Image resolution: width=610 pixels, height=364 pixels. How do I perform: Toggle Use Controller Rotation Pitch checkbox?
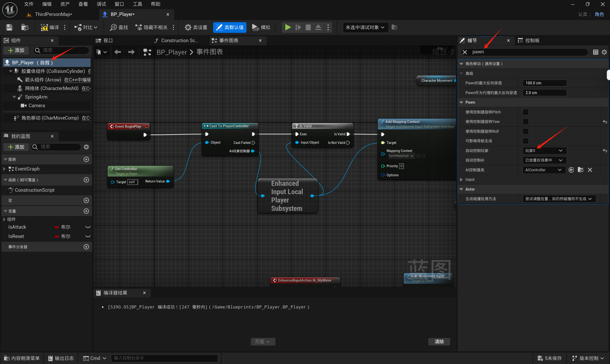525,112
